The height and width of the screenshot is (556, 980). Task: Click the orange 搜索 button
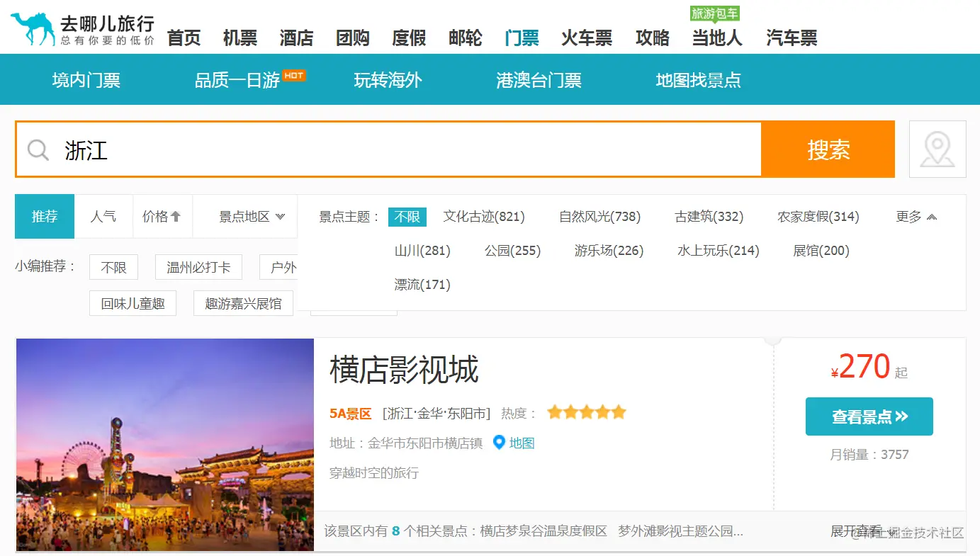click(x=828, y=149)
